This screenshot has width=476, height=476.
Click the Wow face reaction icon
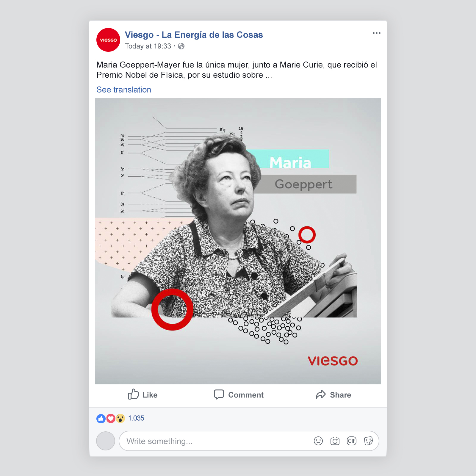[x=120, y=419]
